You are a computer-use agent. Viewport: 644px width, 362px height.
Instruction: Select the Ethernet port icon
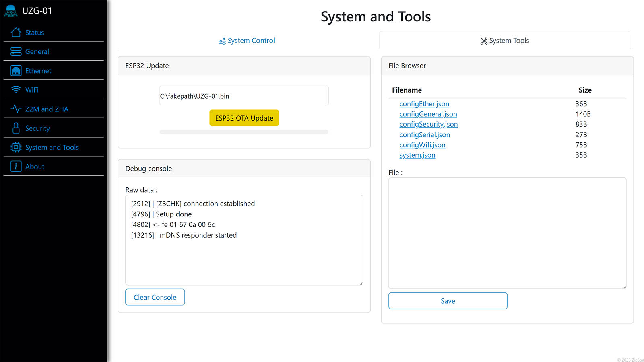16,71
